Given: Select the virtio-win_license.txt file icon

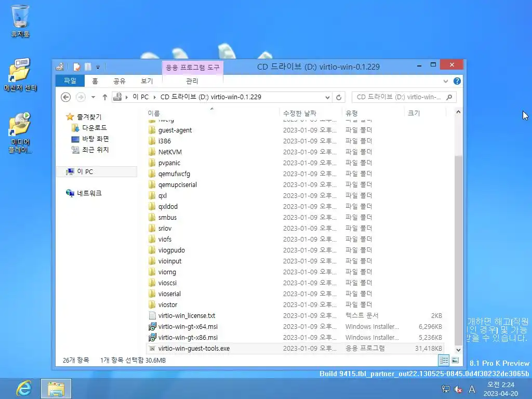Looking at the screenshot, I should (x=152, y=315).
